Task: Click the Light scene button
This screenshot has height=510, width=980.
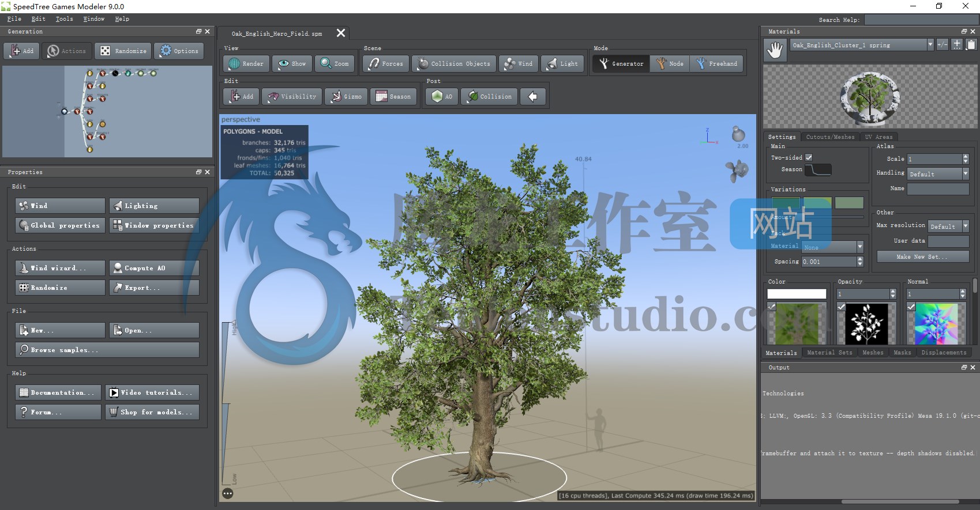Action: [562, 64]
